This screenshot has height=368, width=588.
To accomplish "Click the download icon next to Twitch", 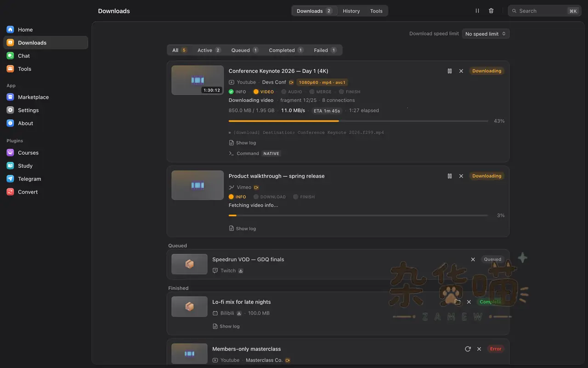I will [x=241, y=271].
